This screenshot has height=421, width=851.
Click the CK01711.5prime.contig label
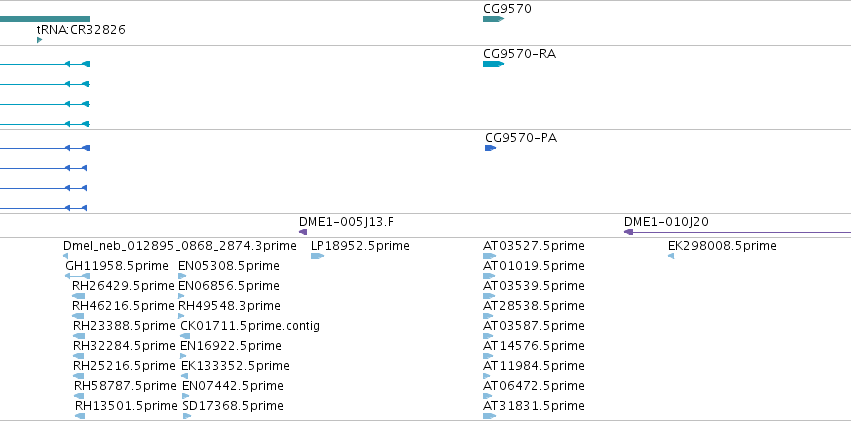pos(250,326)
